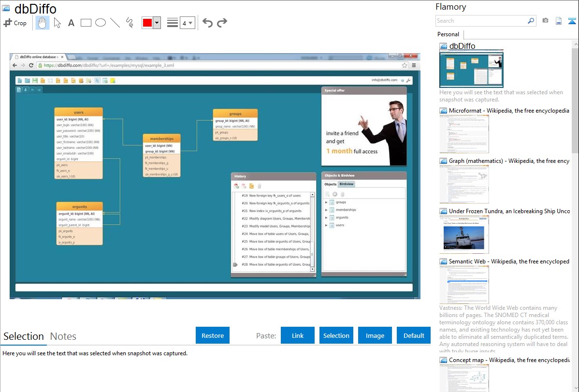
Task: Redo the annotation
Action: (x=222, y=23)
